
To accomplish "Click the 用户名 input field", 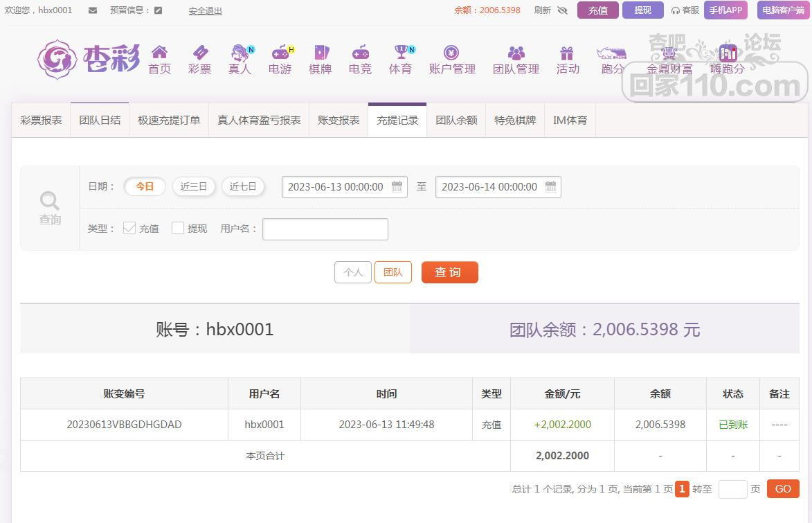I will pyautogui.click(x=325, y=229).
